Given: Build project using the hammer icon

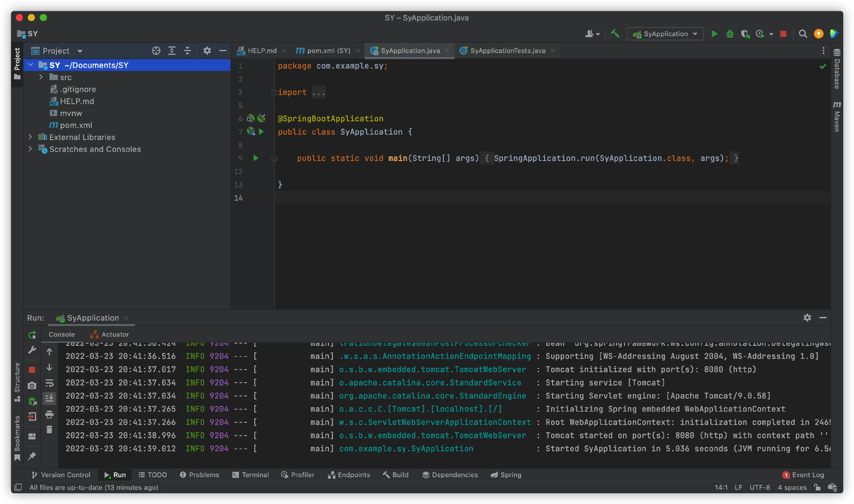Looking at the screenshot, I should click(615, 34).
